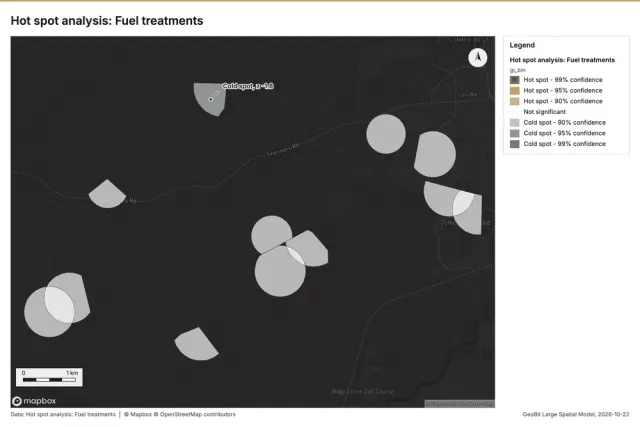The width and height of the screenshot is (640, 427).
Task: Click the Cold spot - 90% confidence swatch
Action: click(515, 122)
